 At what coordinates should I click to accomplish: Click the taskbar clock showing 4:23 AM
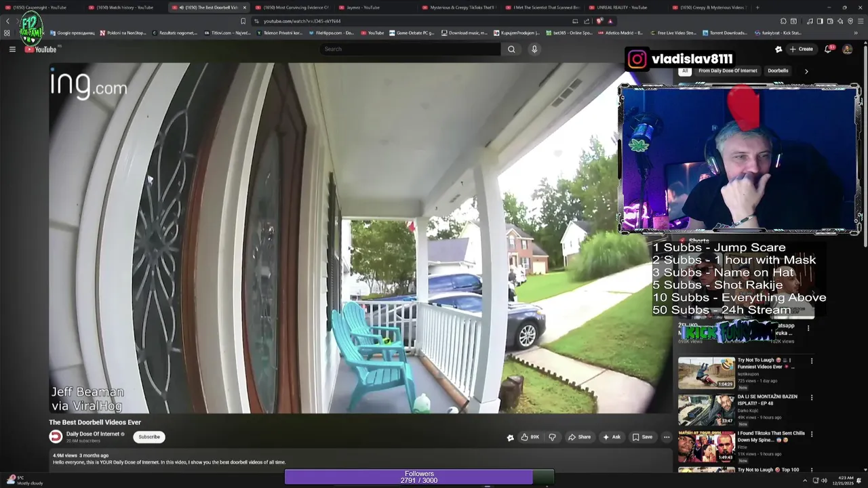click(844, 481)
